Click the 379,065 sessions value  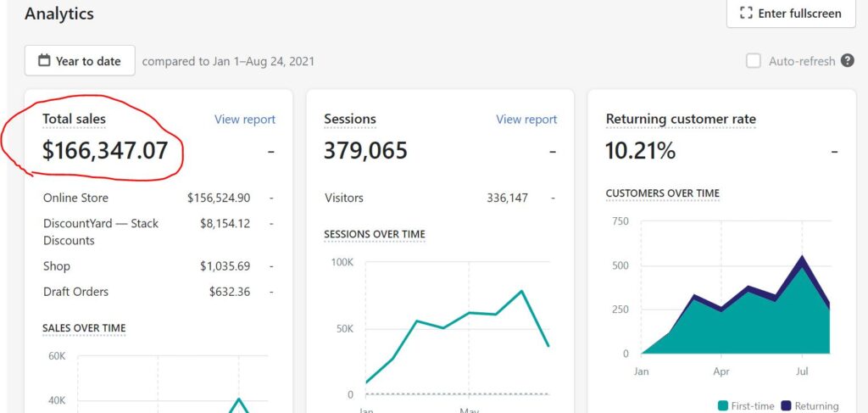[x=366, y=151]
